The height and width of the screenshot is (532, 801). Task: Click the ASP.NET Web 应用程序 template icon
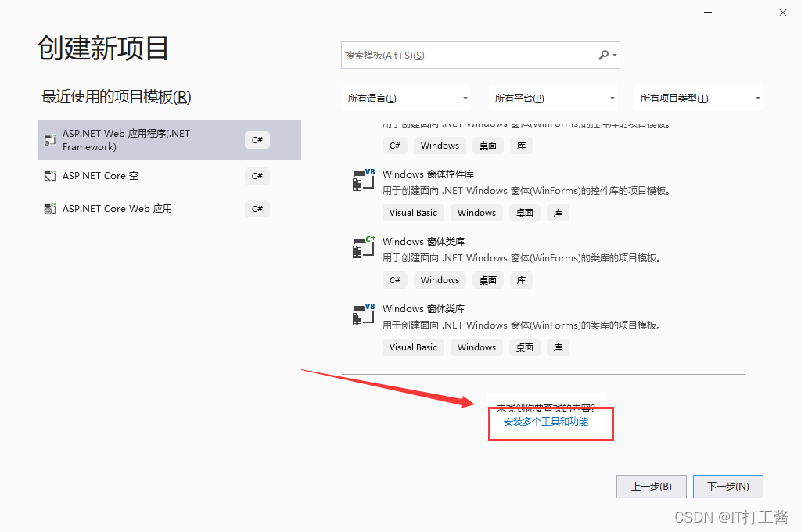pos(49,139)
